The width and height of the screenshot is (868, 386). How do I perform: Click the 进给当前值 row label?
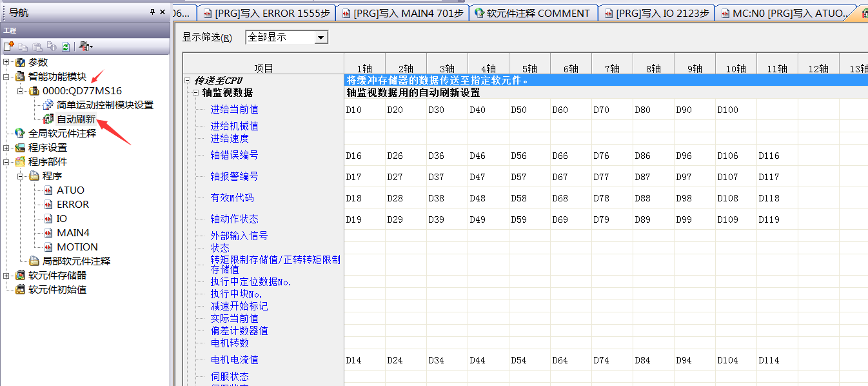tap(234, 109)
